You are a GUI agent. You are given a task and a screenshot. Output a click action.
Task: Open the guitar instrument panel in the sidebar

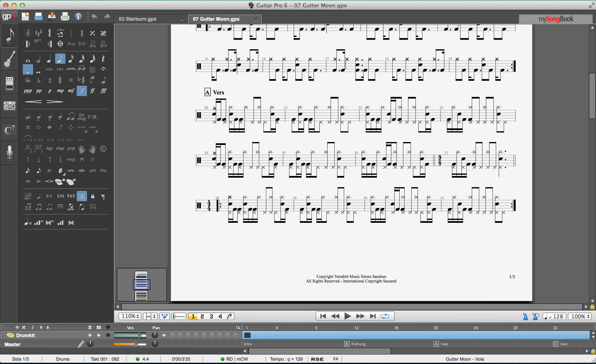click(10, 59)
